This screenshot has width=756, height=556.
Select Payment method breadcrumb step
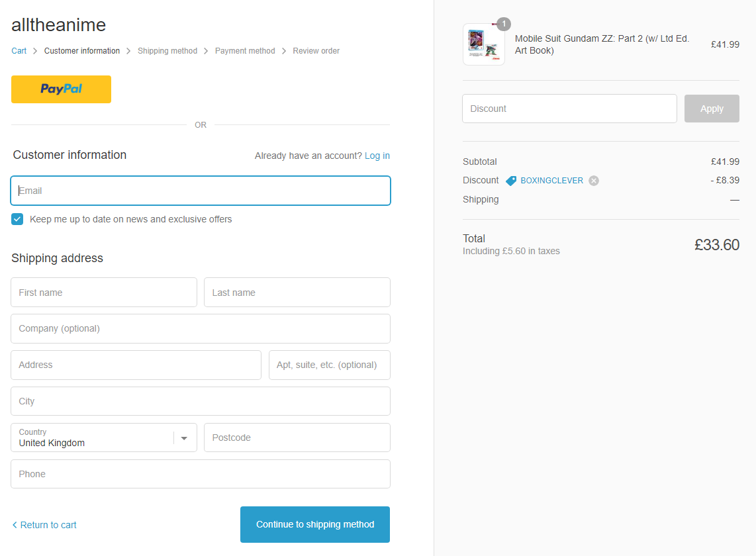point(244,51)
